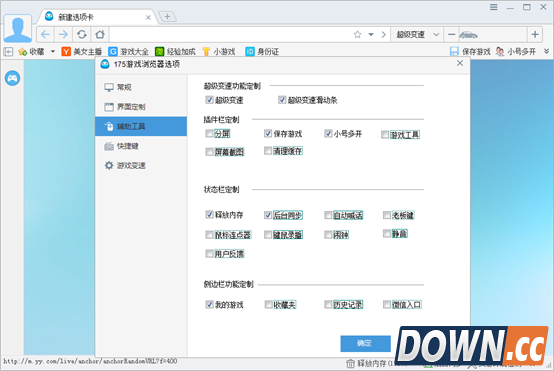Enable the 静音 checkbox

pos(387,233)
